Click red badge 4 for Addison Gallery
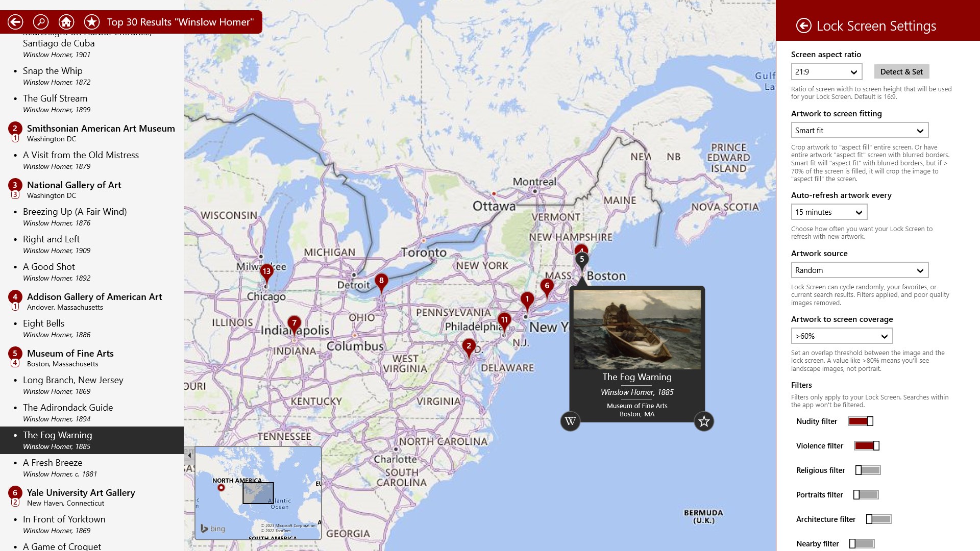This screenshot has width=980, height=551. 15,296
